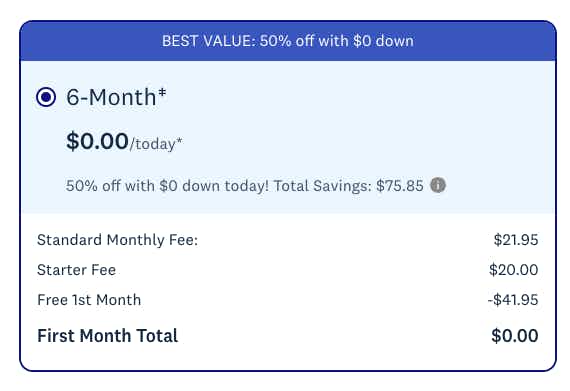The width and height of the screenshot is (570, 391).
Task: Click the First Month Total $0.00 amount
Action: point(514,335)
